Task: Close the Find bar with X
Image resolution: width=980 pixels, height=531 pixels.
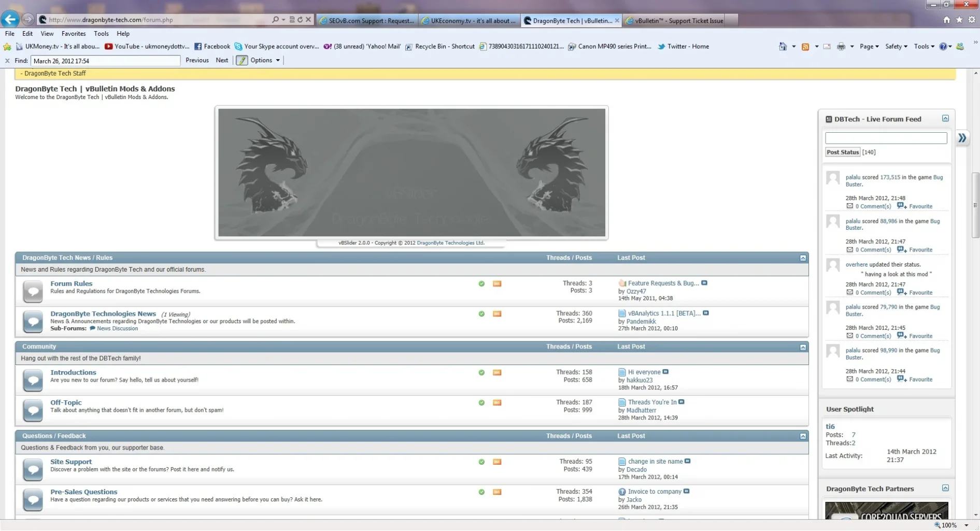Action: [7, 61]
